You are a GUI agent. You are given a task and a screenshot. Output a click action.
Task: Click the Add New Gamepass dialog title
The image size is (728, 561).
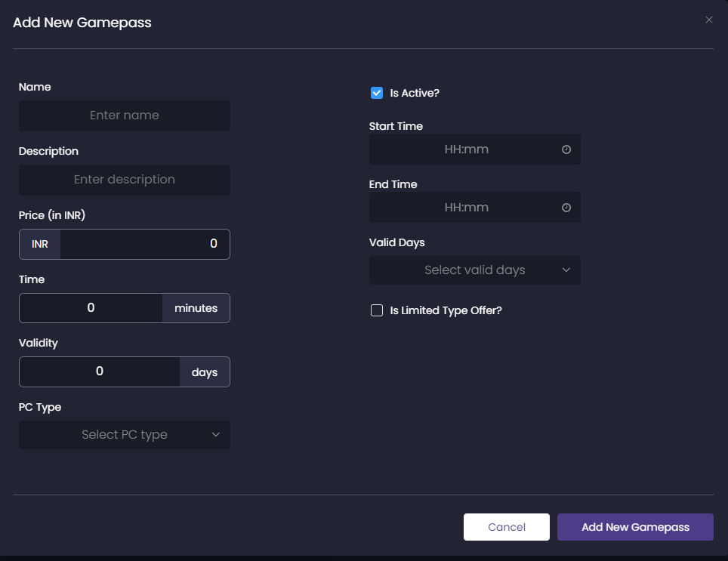click(x=81, y=23)
